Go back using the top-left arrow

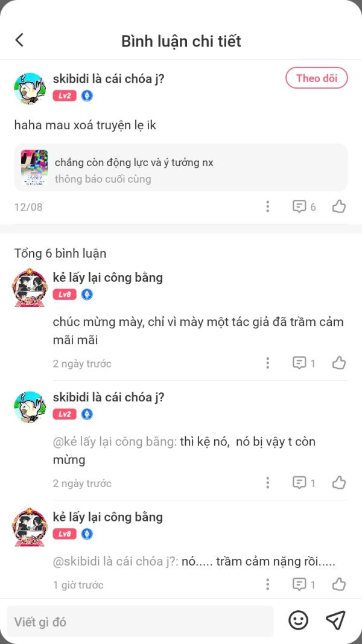[x=19, y=40]
